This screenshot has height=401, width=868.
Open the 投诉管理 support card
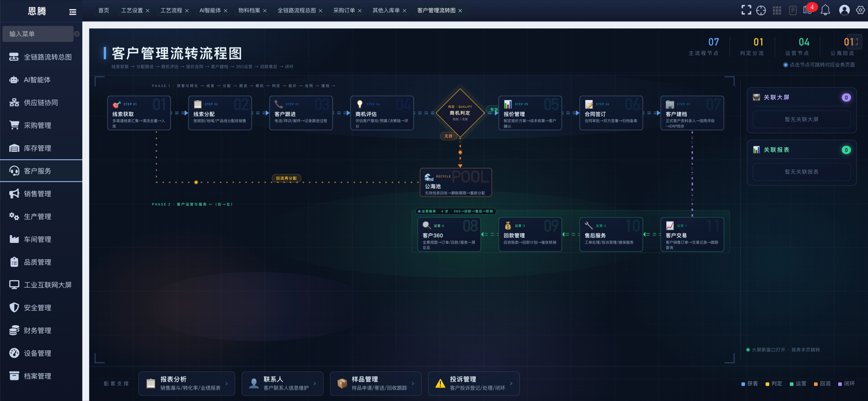(x=474, y=384)
